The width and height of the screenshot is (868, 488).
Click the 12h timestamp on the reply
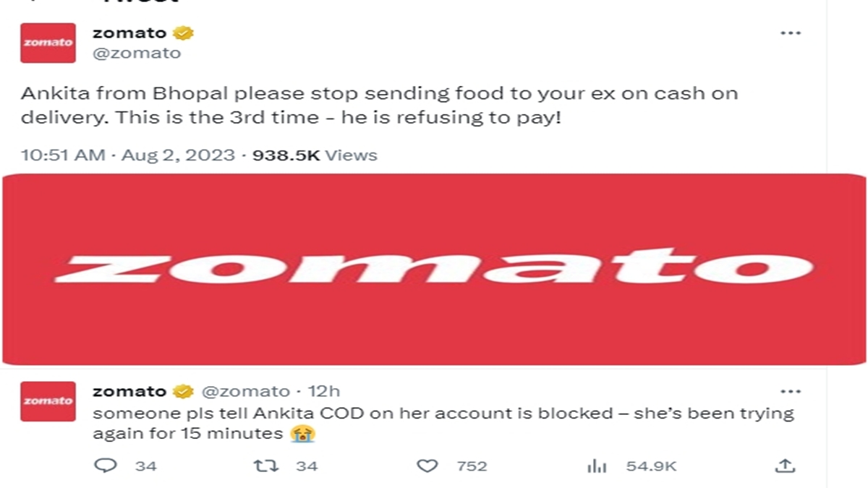pos(323,391)
